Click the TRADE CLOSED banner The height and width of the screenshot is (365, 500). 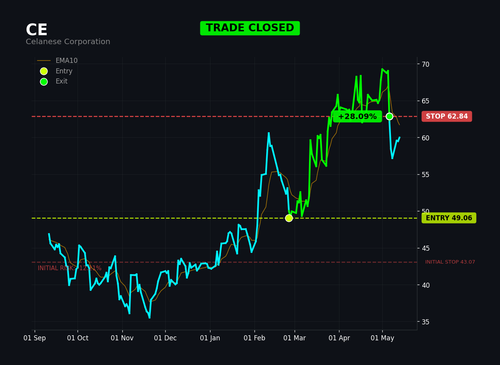(250, 28)
